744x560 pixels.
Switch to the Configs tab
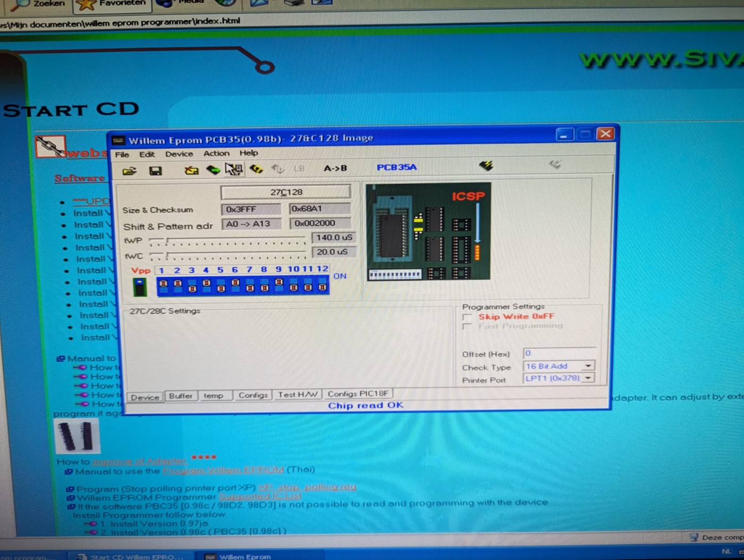point(253,395)
